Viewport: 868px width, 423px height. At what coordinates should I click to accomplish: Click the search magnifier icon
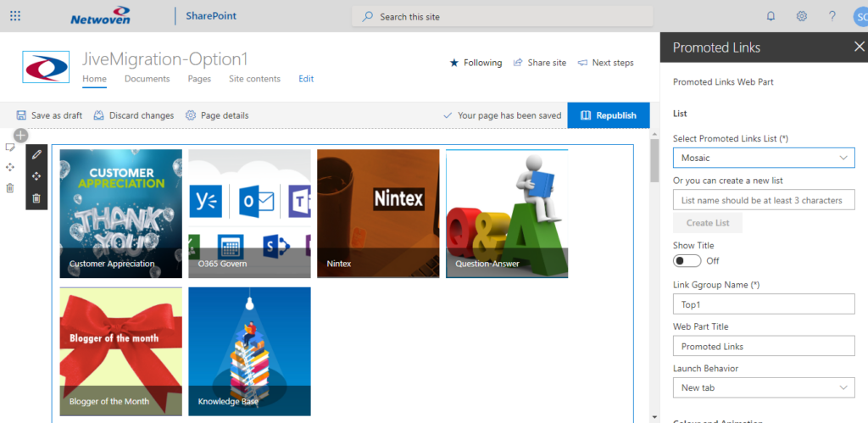[368, 17]
